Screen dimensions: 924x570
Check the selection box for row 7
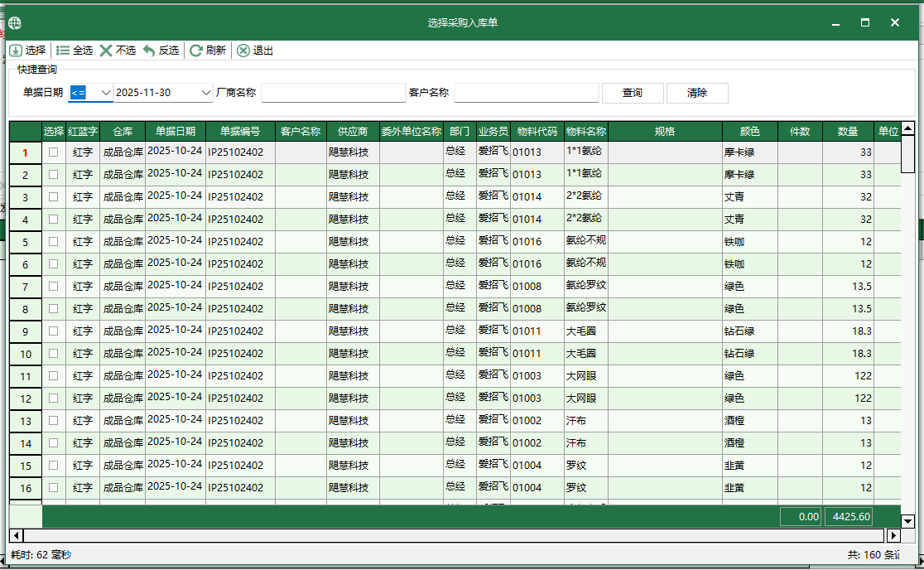click(x=54, y=287)
